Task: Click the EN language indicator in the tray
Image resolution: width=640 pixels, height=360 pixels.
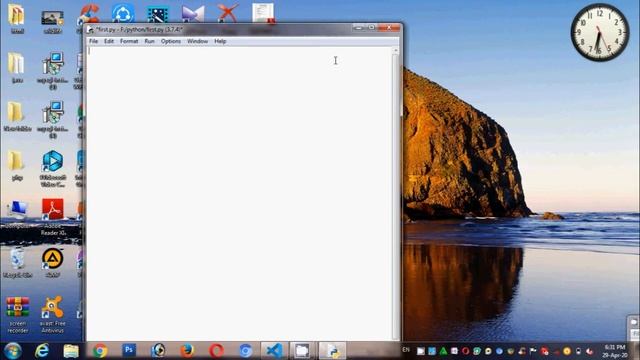Action: click(x=406, y=350)
